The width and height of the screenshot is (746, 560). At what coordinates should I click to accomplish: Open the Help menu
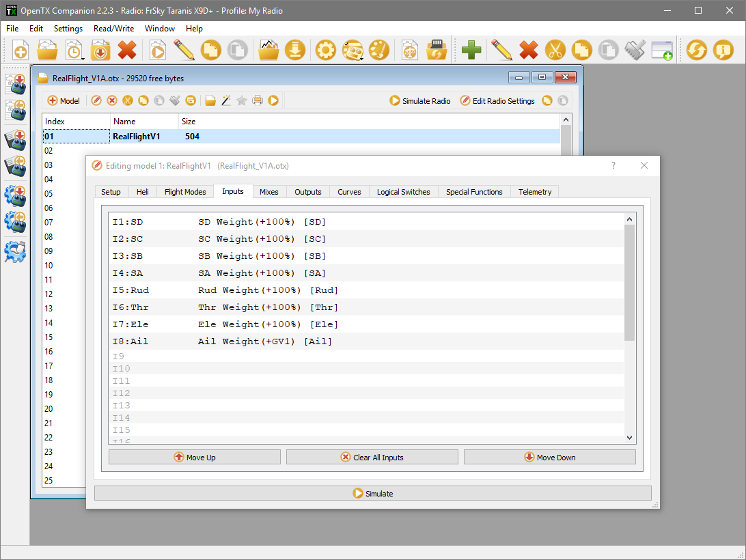click(194, 29)
